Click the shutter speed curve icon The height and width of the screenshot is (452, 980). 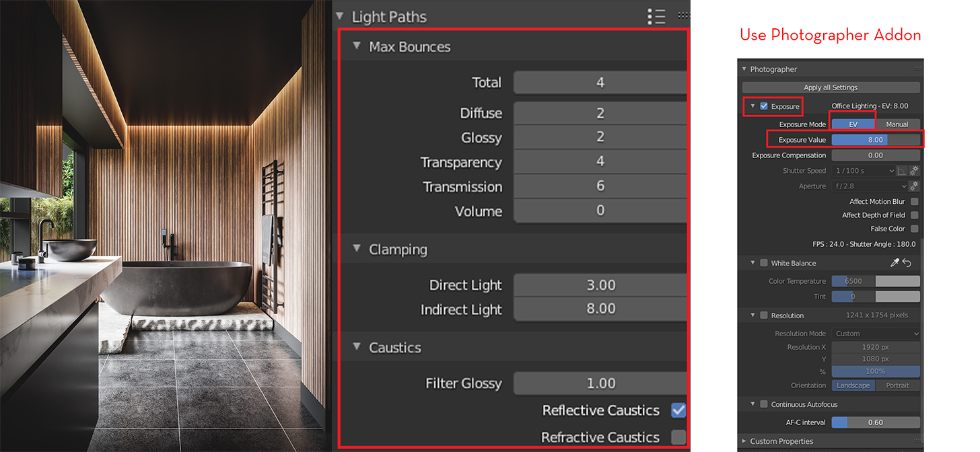[903, 171]
